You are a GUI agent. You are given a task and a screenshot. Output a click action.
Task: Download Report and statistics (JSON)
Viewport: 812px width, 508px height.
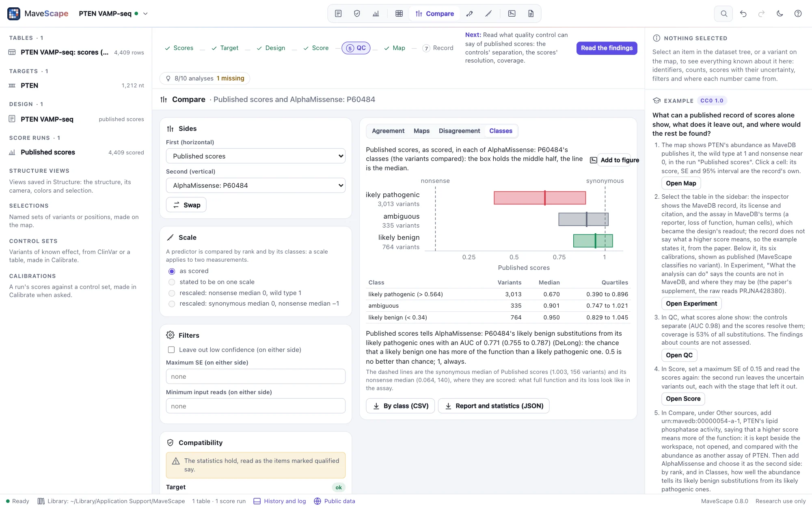pyautogui.click(x=494, y=406)
